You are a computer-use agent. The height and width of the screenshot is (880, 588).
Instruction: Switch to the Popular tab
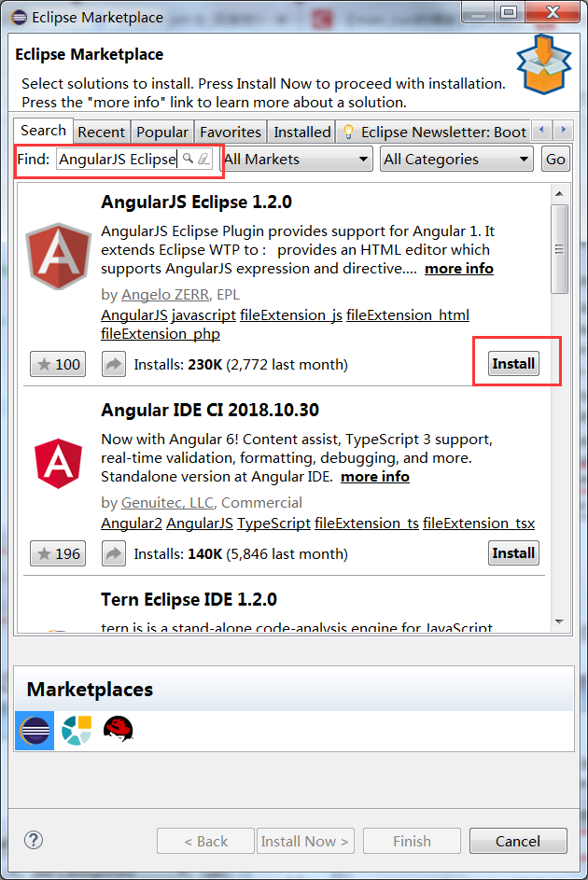click(x=162, y=133)
